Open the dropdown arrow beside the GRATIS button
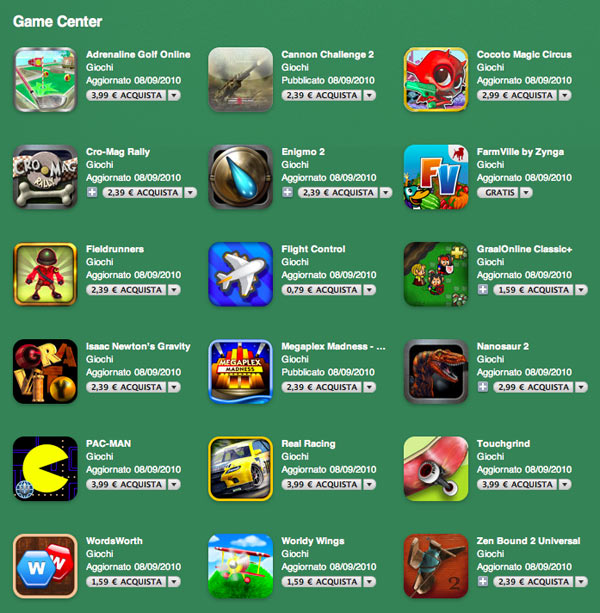Image resolution: width=600 pixels, height=613 pixels. (x=526, y=193)
